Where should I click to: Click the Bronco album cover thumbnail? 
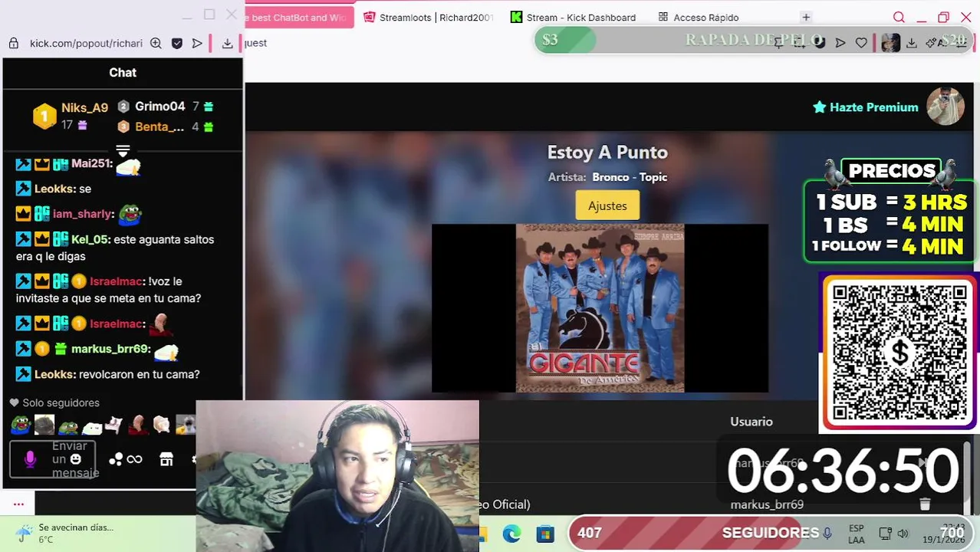[x=600, y=308]
